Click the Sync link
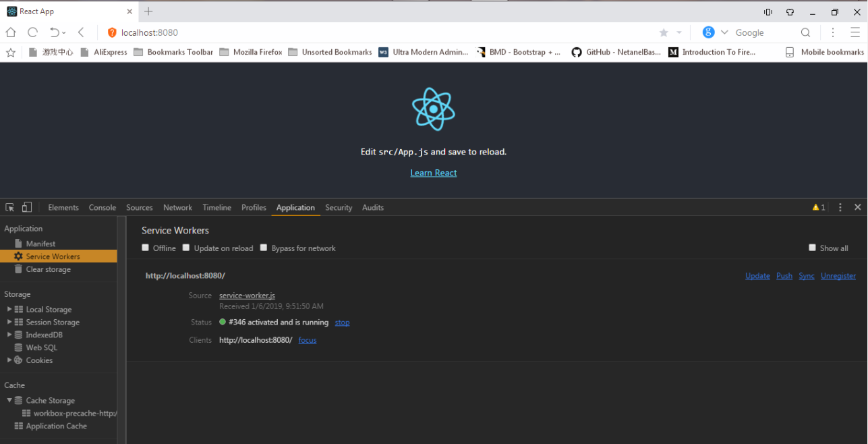 pos(807,276)
